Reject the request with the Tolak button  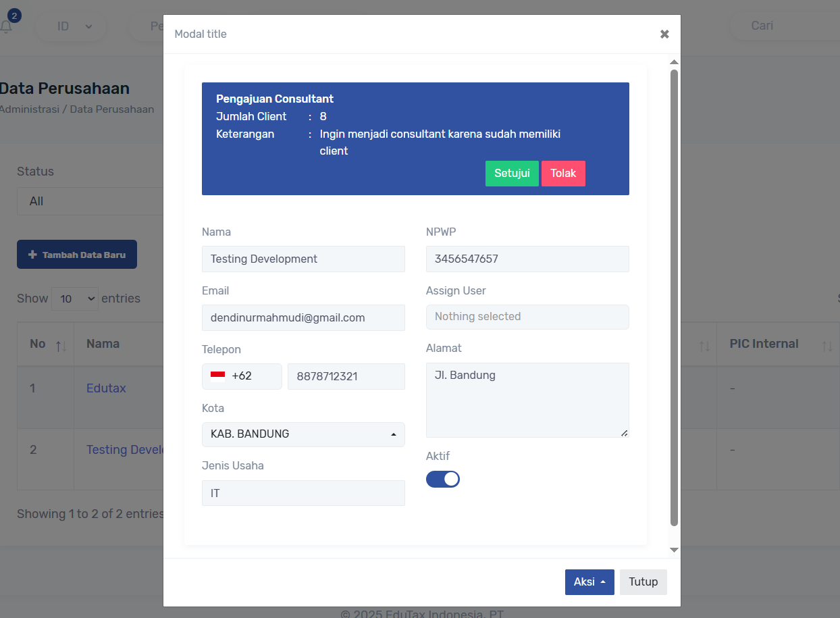563,174
